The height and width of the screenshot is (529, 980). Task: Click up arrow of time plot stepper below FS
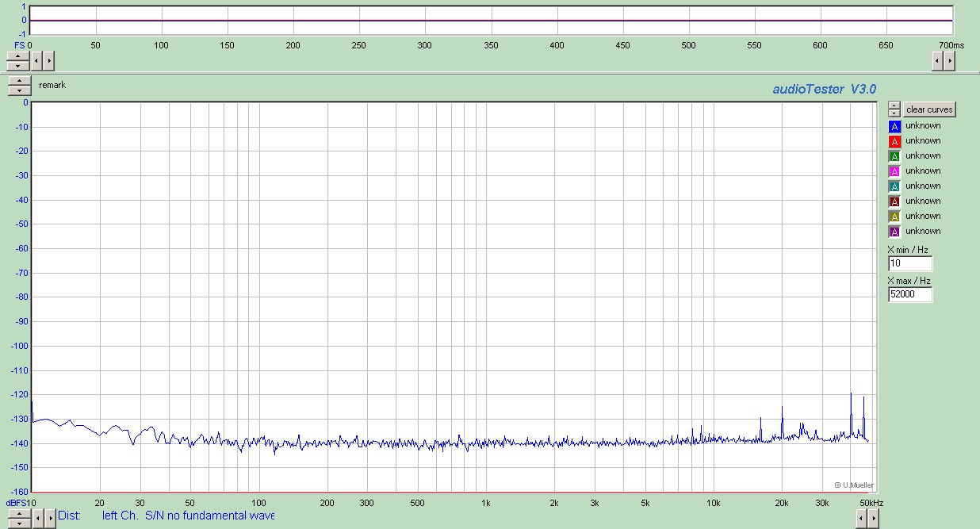tap(17, 55)
